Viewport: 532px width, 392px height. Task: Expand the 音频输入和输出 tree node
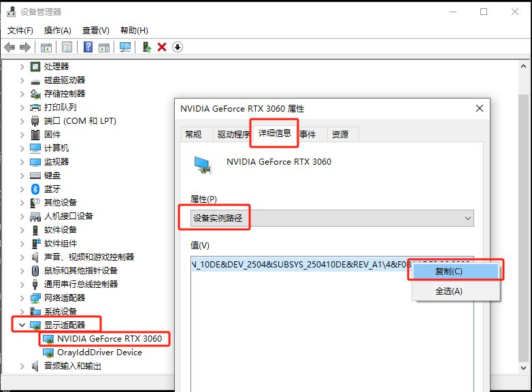[22, 366]
